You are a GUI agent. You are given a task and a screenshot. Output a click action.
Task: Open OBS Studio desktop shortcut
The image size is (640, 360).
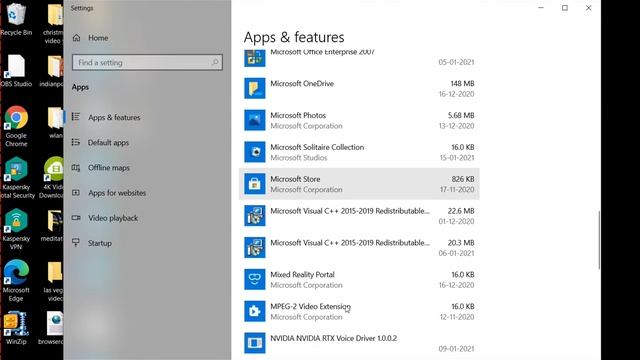[16, 71]
